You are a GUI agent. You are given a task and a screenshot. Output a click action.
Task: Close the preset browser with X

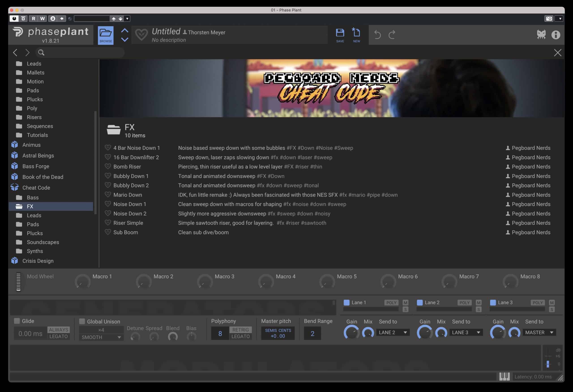558,53
